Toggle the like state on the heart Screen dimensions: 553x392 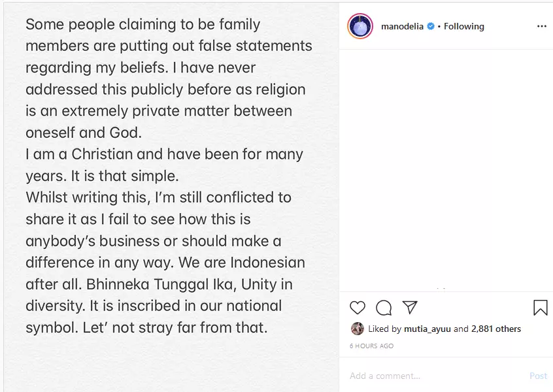click(x=357, y=308)
